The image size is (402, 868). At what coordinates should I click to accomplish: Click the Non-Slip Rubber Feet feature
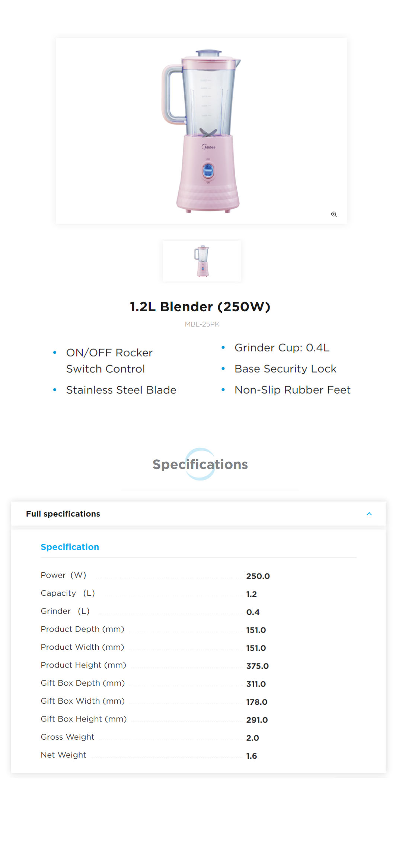[292, 390]
